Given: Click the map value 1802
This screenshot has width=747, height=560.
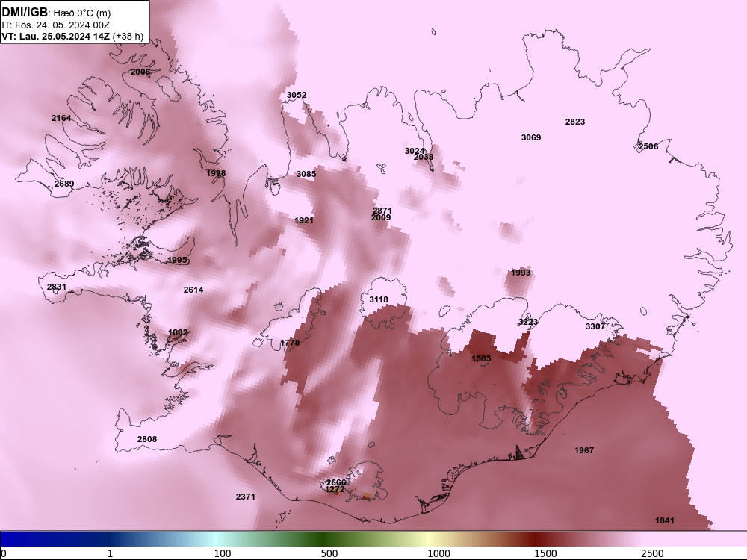Looking at the screenshot, I should 178,333.
